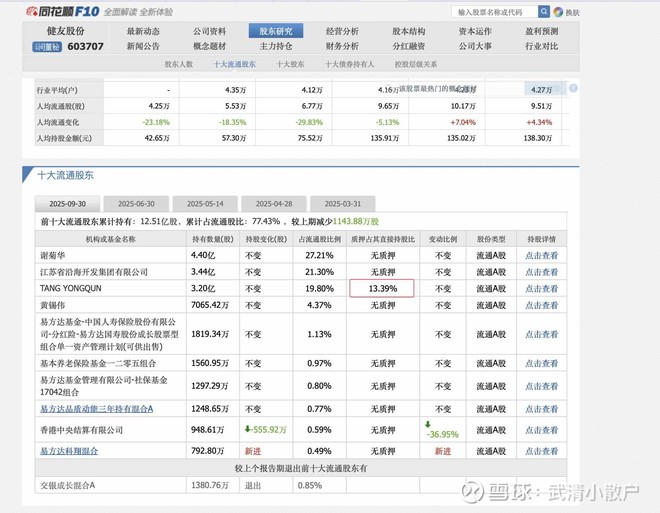Click 点击查看 for 易方达科翔混合
Image resolution: width=660 pixels, height=513 pixels.
coord(542,451)
